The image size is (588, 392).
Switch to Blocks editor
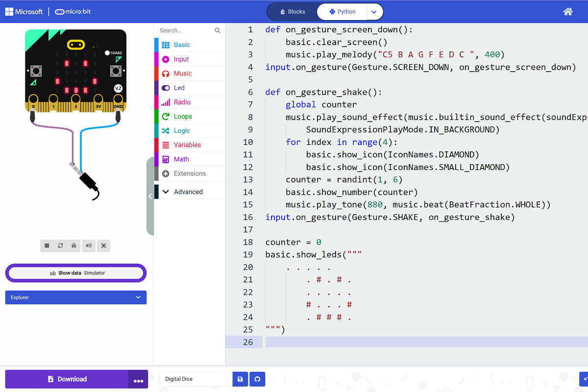tap(293, 12)
